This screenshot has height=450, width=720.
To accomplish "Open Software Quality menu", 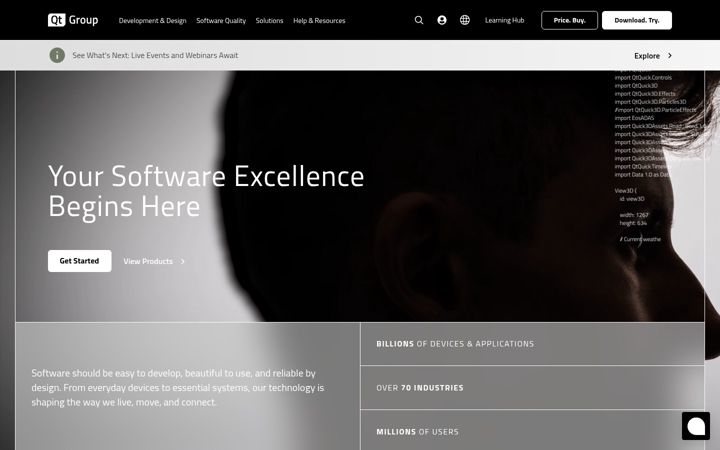I will (221, 21).
